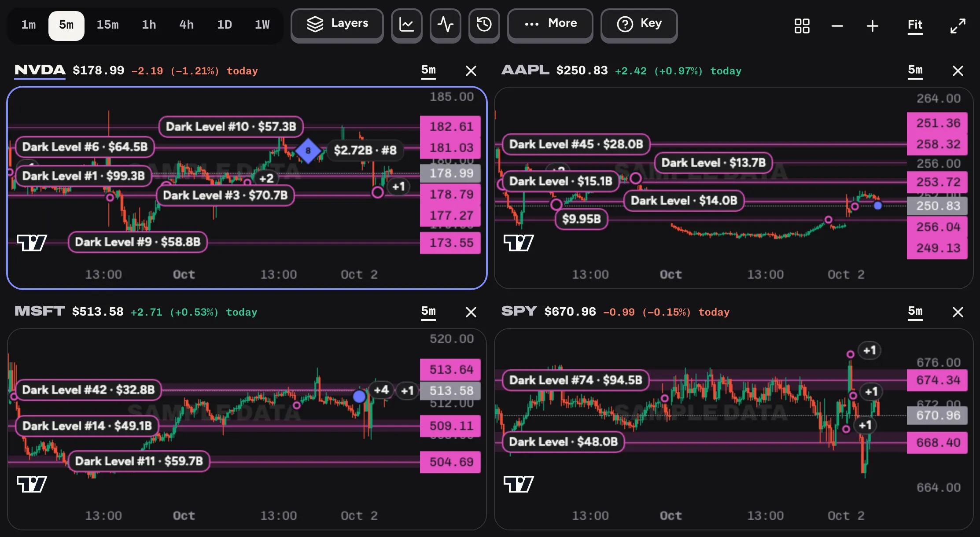Click the TradingView logo in NVDA chart
The height and width of the screenshot is (537, 980).
click(32, 243)
